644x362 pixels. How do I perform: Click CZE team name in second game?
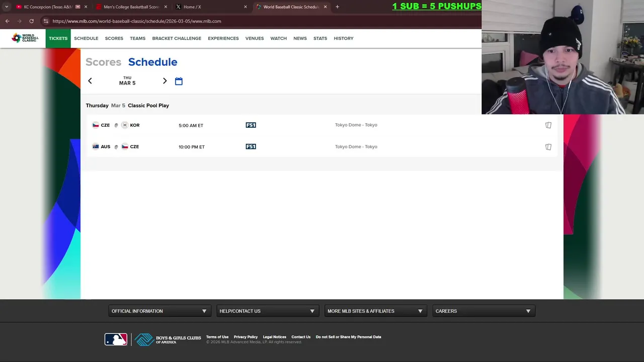pos(134,147)
